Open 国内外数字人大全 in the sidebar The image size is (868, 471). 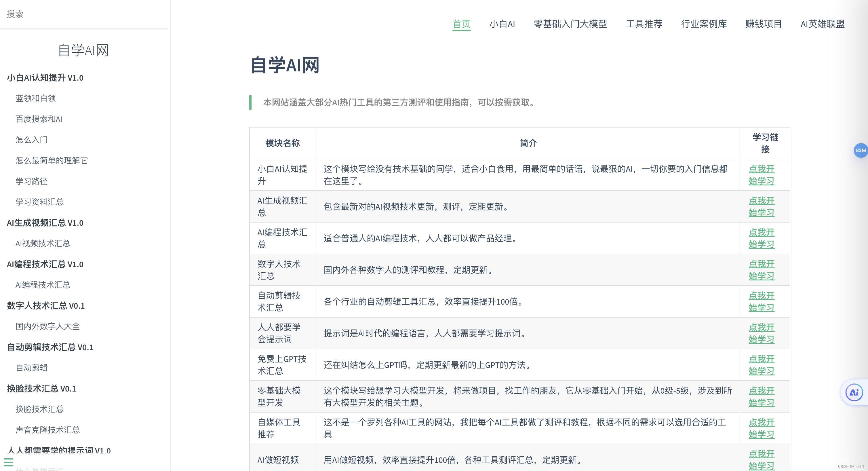[x=47, y=326]
